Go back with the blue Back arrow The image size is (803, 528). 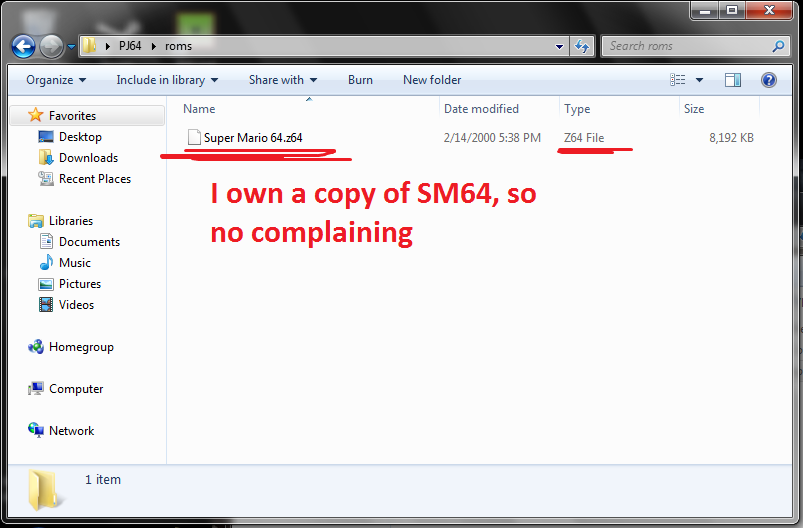tap(24, 47)
